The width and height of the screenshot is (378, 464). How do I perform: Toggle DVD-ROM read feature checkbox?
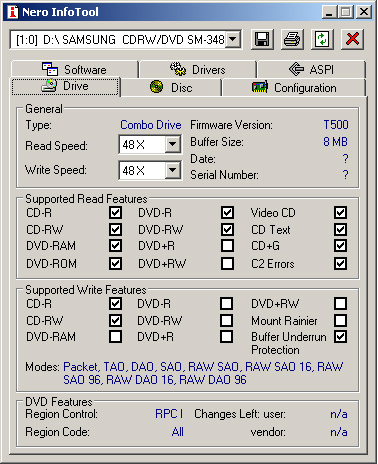(115, 263)
